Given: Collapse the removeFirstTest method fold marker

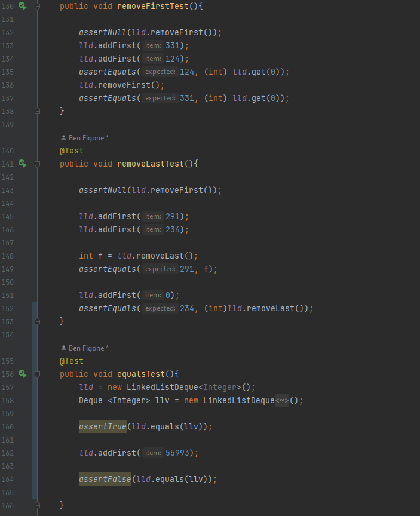Looking at the screenshot, I should coord(37,6).
